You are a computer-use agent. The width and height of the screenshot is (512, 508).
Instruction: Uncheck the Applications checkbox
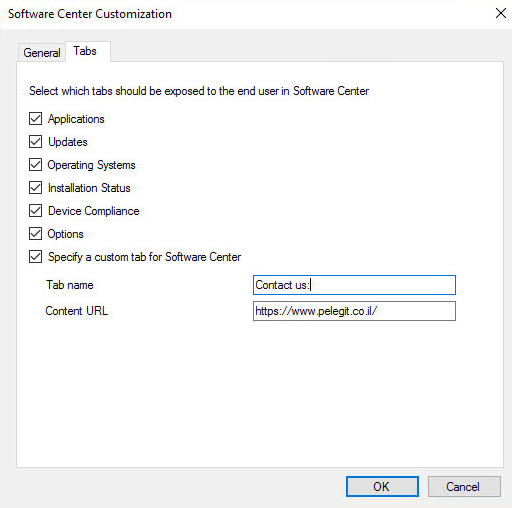[x=35, y=119]
